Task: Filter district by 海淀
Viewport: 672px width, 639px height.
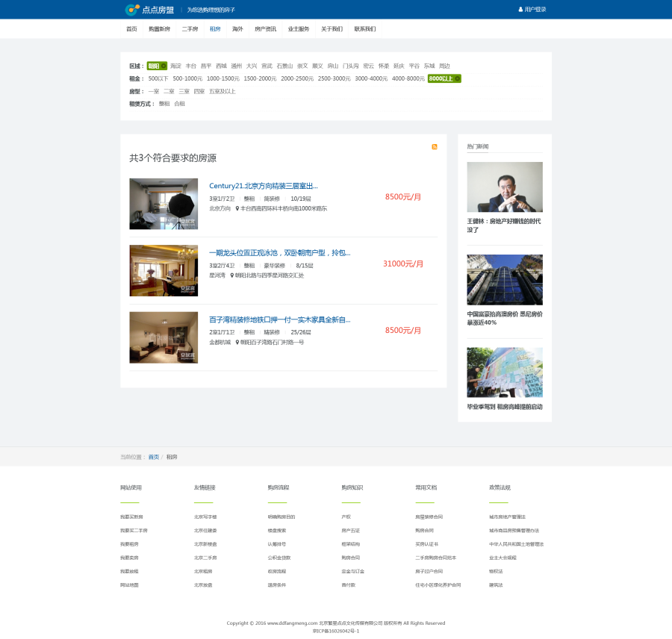Action: click(175, 66)
